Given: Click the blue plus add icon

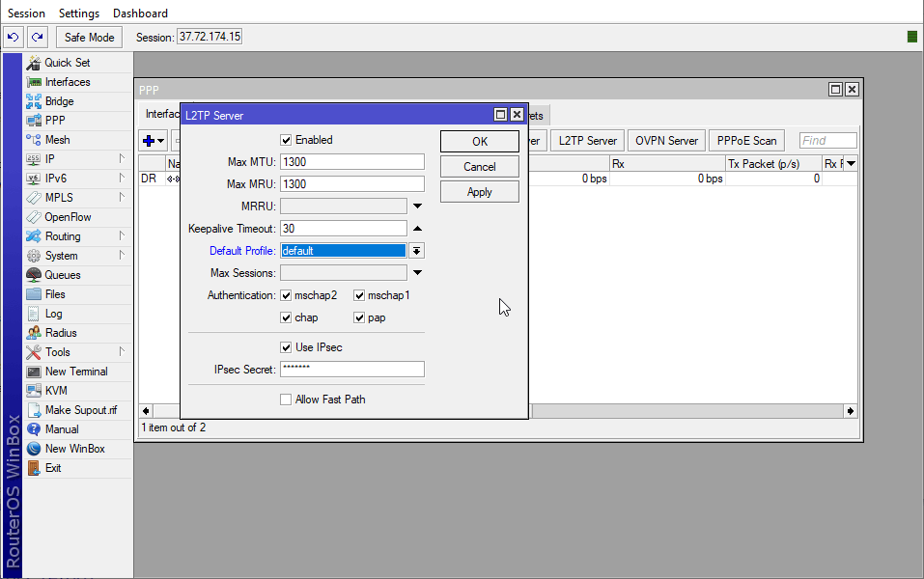Looking at the screenshot, I should 149,141.
